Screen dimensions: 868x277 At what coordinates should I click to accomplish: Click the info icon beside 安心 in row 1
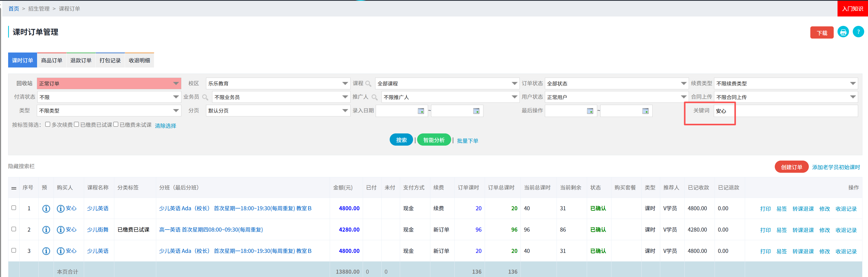(61, 208)
